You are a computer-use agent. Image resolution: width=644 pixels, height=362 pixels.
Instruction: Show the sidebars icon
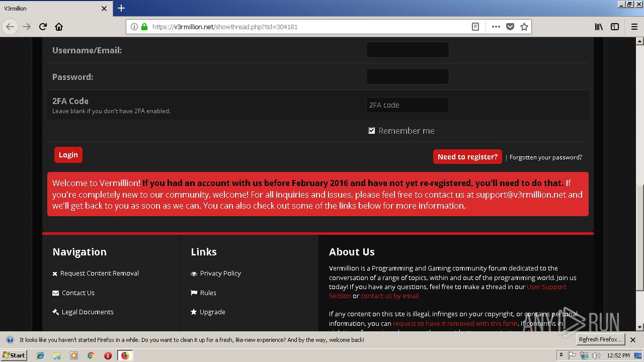615,27
